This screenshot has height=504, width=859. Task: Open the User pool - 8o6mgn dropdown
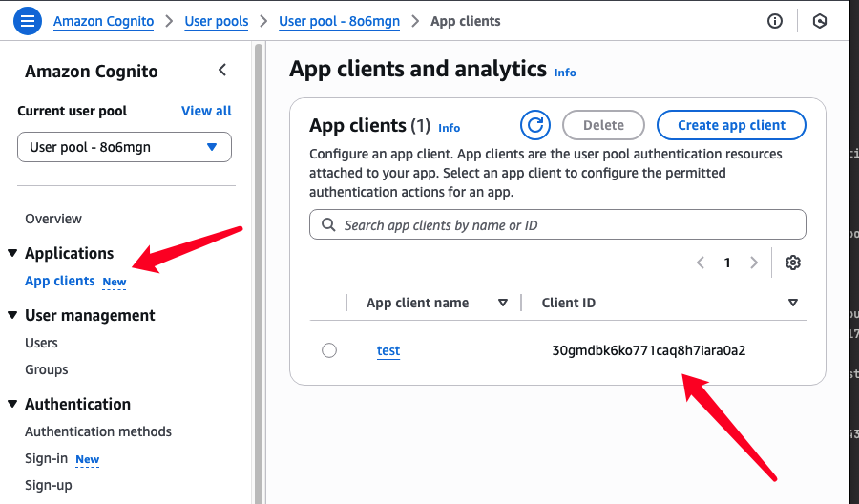(x=124, y=147)
